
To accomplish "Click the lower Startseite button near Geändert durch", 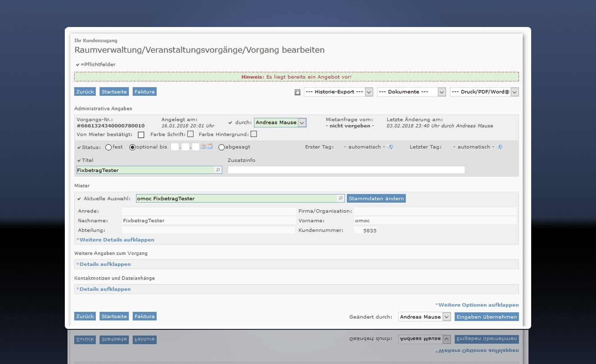I will click(x=114, y=316).
